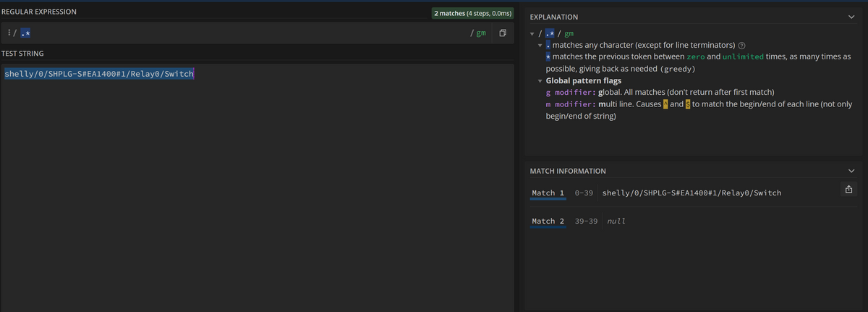The image size is (868, 312).
Task: Collapse the dot token explanation node
Action: tap(540, 46)
